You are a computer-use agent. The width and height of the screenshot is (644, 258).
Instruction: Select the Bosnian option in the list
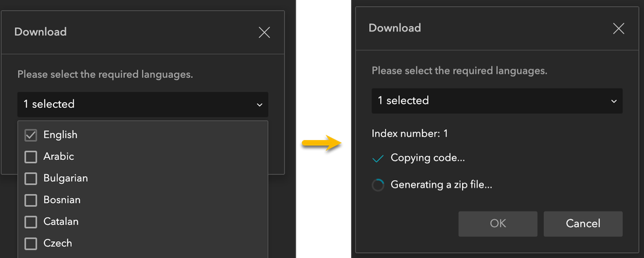point(62,200)
